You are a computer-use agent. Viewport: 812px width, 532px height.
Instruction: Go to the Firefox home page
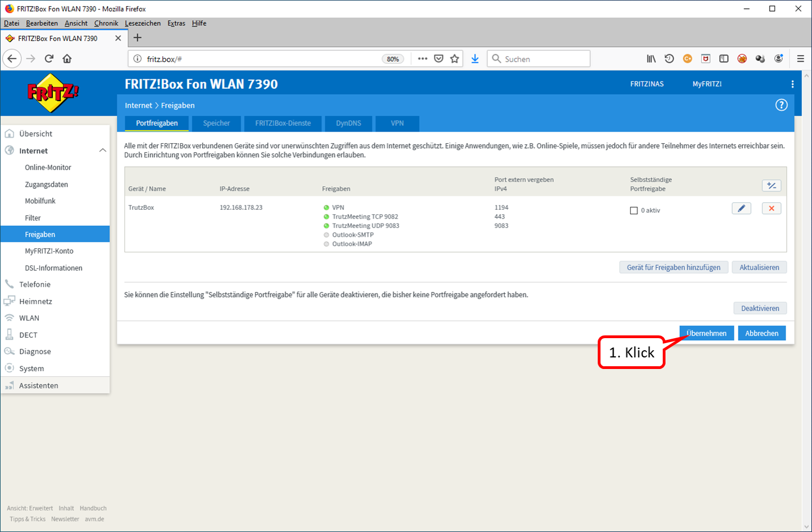point(67,59)
